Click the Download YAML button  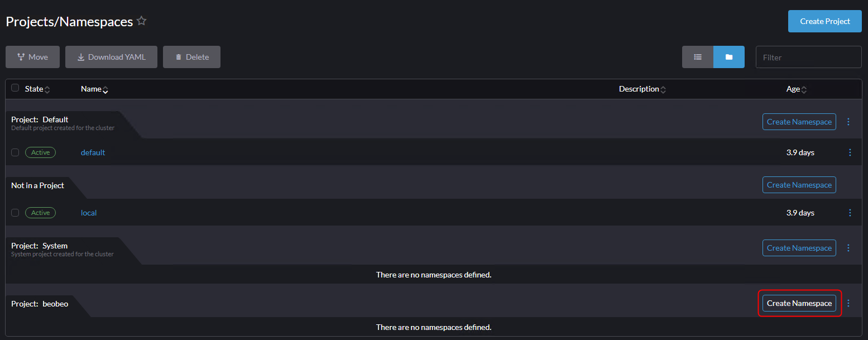coord(111,57)
